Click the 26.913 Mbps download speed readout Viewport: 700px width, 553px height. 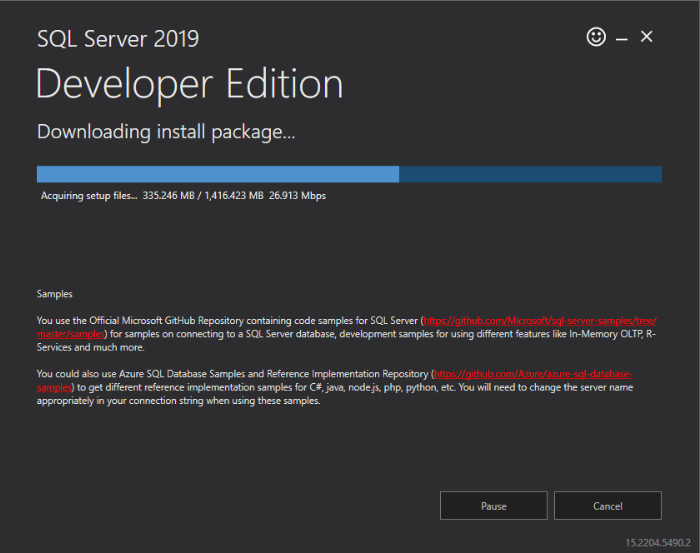click(297, 195)
